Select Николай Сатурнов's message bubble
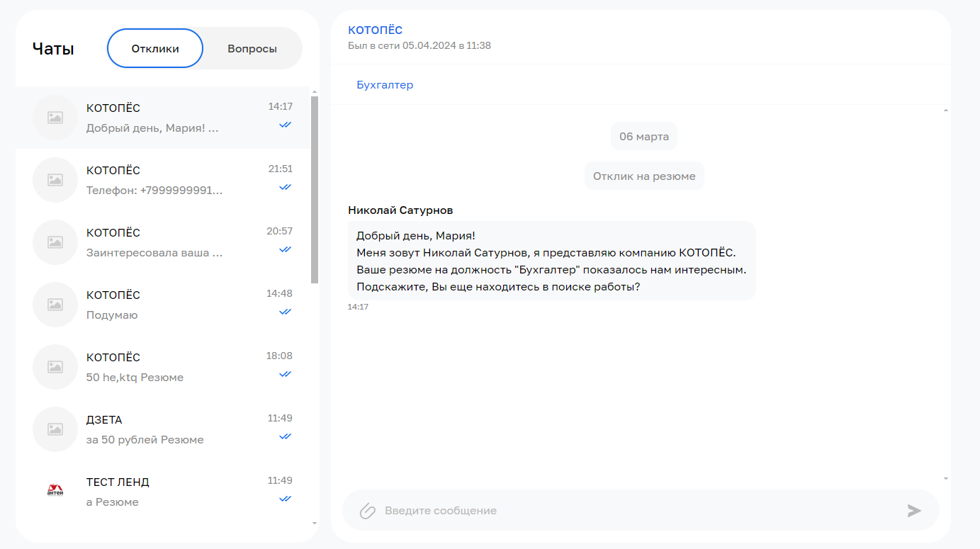 tap(551, 261)
